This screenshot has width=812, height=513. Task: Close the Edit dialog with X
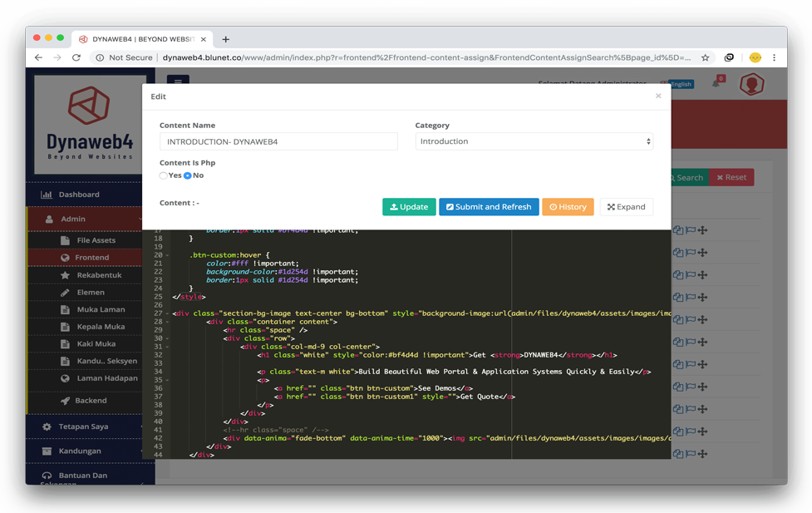[x=658, y=96]
